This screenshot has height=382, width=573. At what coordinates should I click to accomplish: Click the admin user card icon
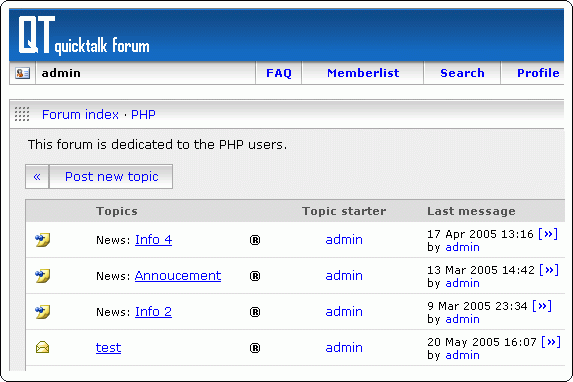[22, 73]
